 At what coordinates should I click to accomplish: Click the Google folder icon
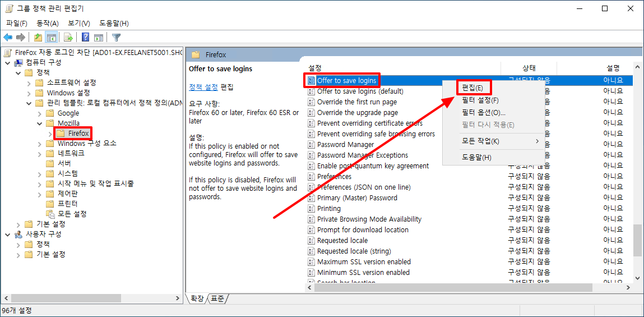click(50, 113)
